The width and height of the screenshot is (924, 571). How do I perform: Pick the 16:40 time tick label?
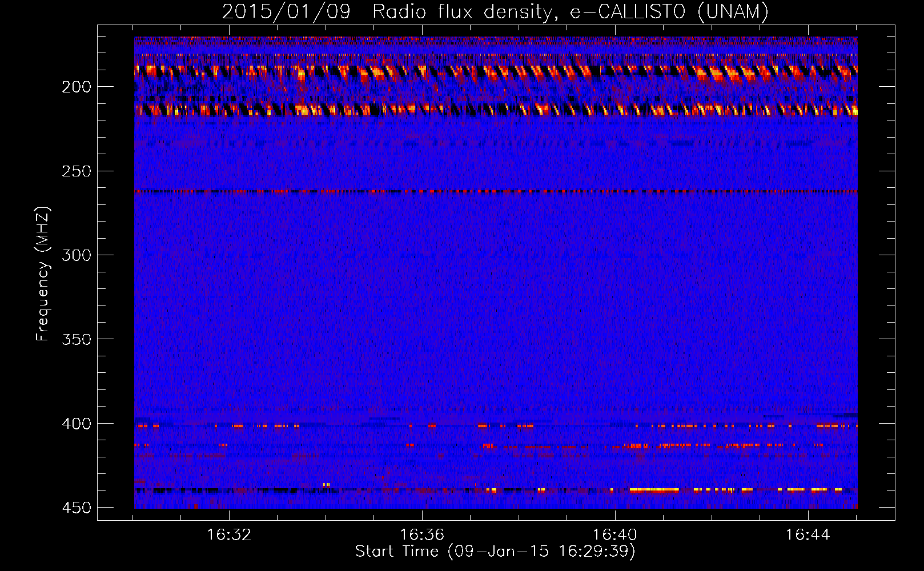coord(615,535)
